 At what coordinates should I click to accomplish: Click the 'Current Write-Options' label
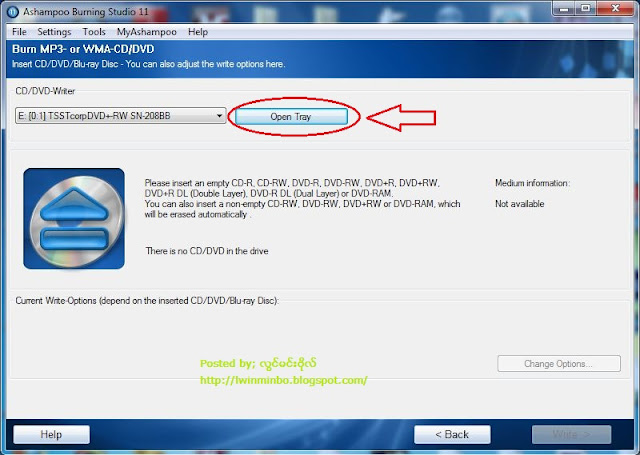pyautogui.click(x=147, y=301)
